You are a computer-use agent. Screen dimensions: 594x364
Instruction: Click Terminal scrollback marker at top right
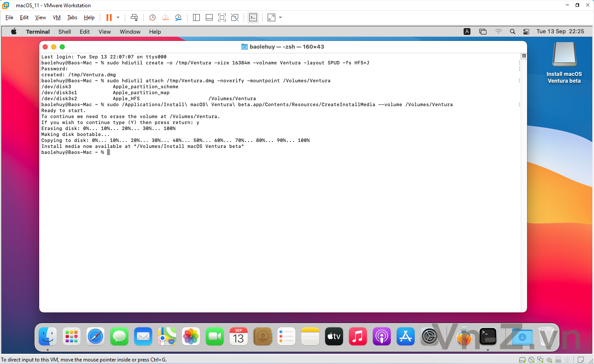tap(524, 56)
